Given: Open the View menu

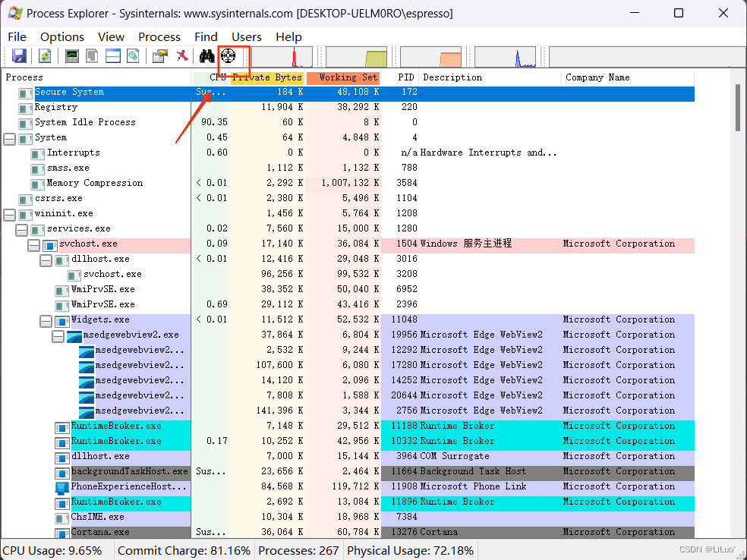Looking at the screenshot, I should point(111,36).
